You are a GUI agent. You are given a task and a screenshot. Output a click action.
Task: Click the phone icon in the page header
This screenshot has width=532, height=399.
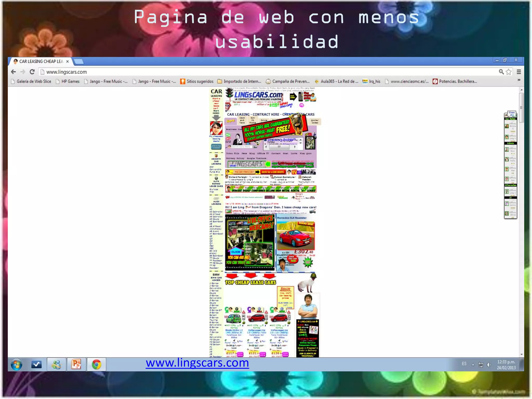(301, 96)
